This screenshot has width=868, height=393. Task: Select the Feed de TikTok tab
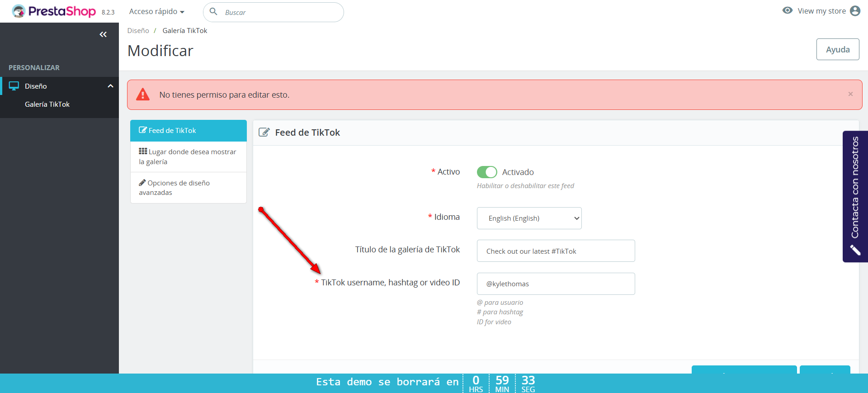tap(189, 131)
